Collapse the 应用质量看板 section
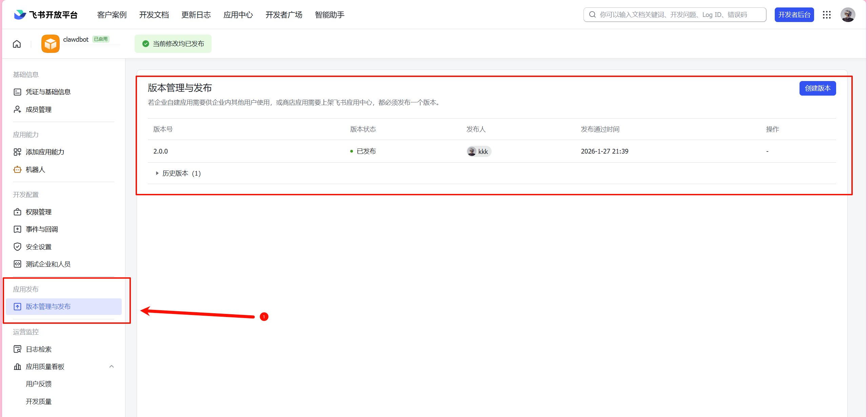 click(112, 366)
